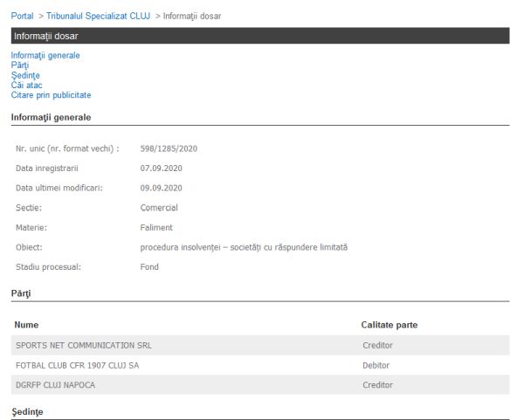
Task: Select the Faliment subject value
Action: coord(156,228)
